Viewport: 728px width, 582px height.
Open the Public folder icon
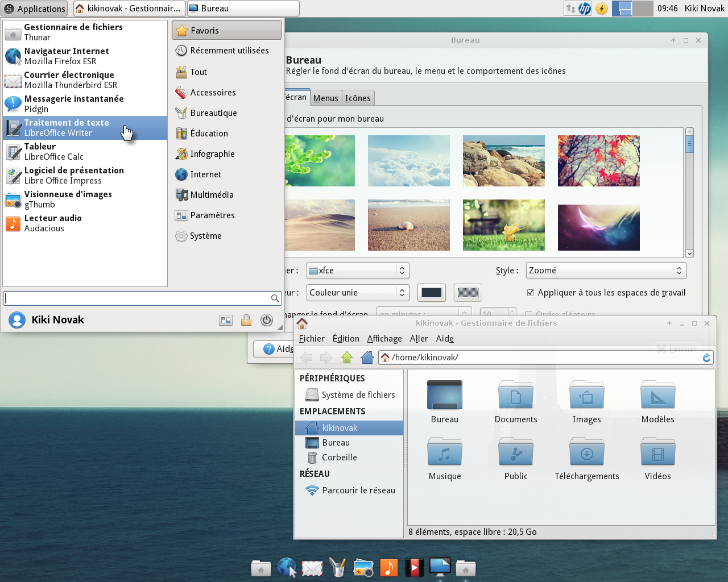point(516,459)
